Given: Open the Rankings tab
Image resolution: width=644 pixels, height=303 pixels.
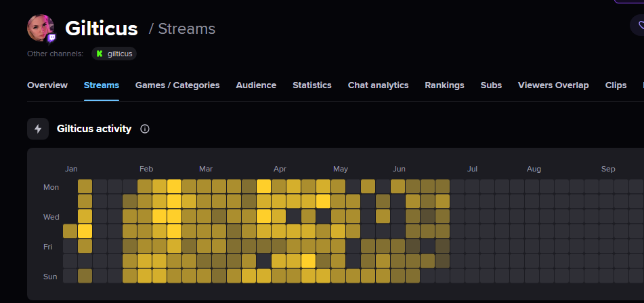Looking at the screenshot, I should click(444, 85).
